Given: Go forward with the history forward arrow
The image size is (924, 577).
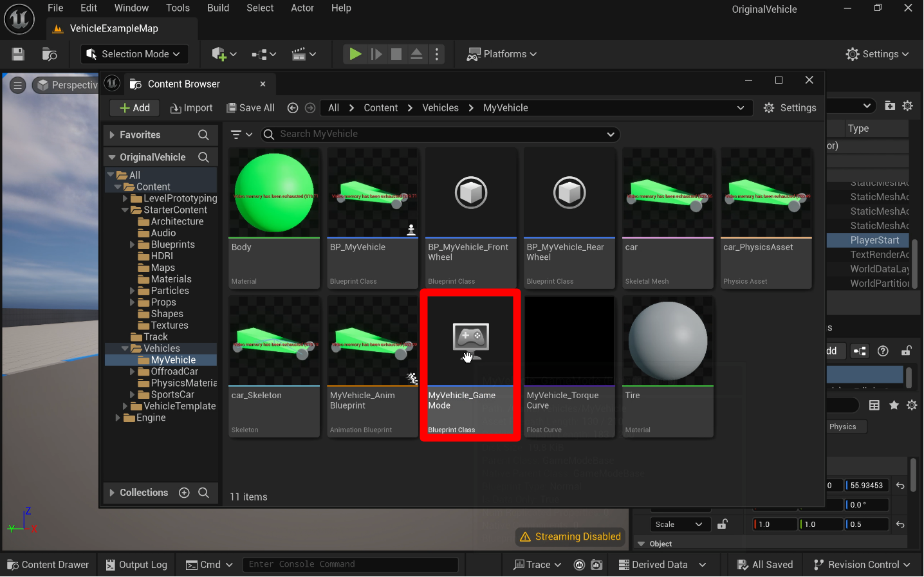Looking at the screenshot, I should [x=310, y=108].
